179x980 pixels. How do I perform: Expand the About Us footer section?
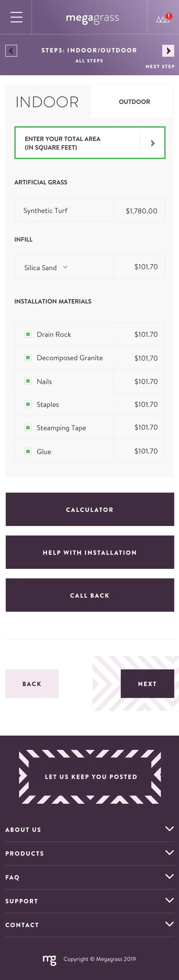click(x=89, y=829)
